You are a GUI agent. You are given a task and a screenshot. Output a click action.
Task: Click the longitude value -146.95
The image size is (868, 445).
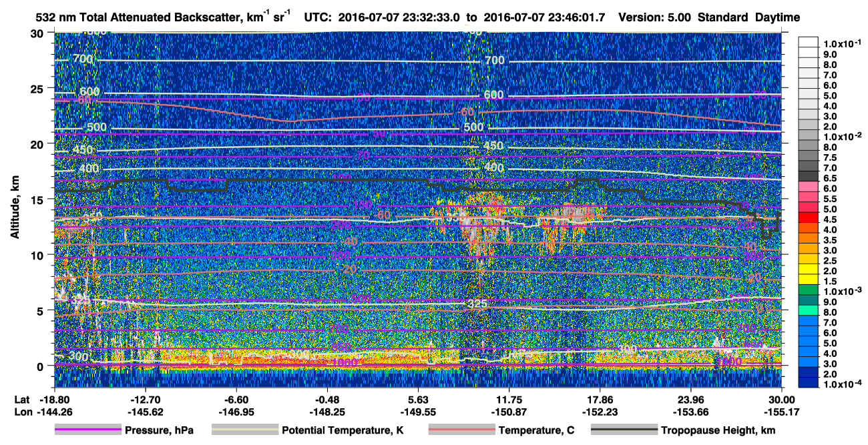236,412
